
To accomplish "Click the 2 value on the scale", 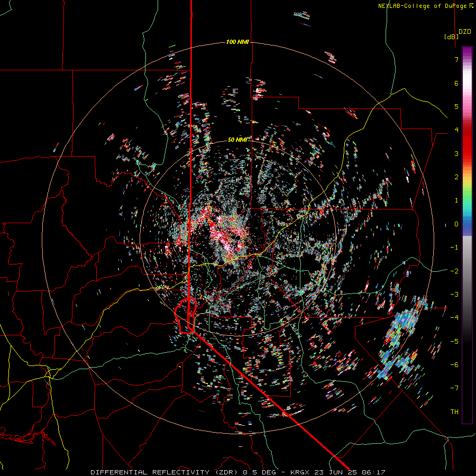I will (x=456, y=177).
